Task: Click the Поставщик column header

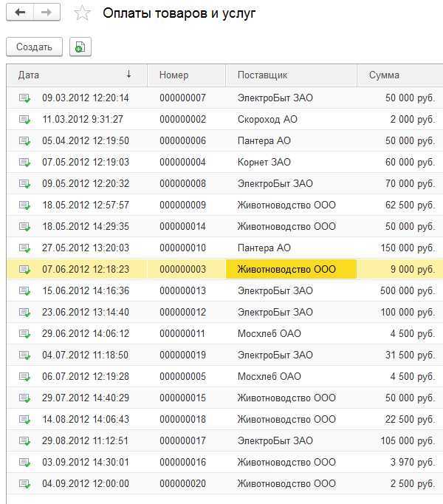Action: [291, 75]
